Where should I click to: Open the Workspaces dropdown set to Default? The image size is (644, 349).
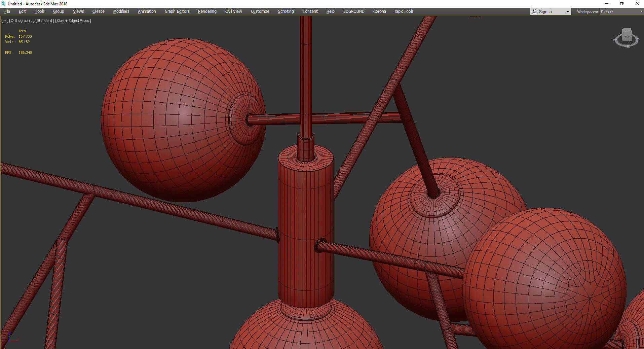pos(621,12)
